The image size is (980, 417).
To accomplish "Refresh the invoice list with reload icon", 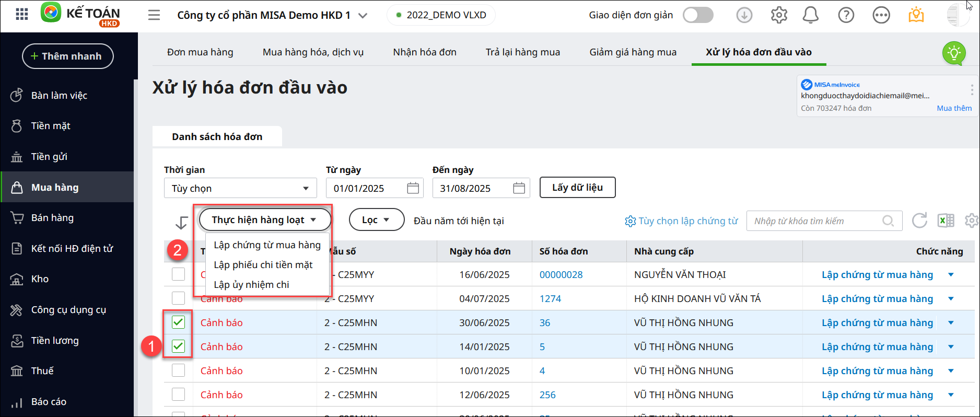I will click(919, 221).
